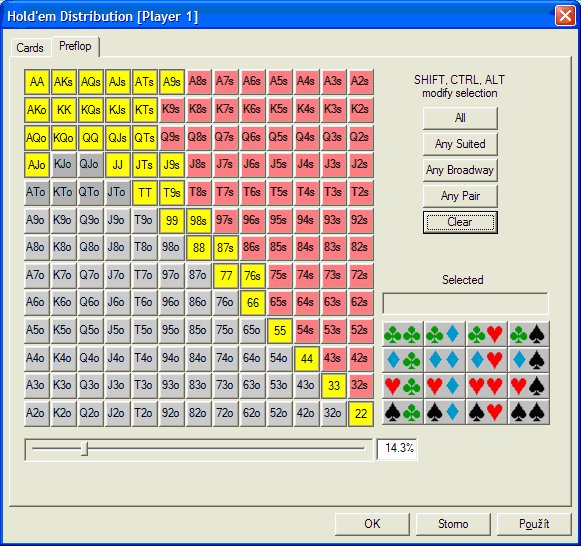Select the diamond-club suit combination

(402, 360)
